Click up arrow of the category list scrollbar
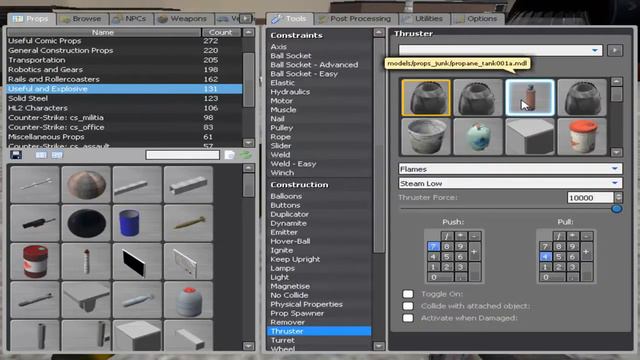640x360 pixels. pos(248,32)
